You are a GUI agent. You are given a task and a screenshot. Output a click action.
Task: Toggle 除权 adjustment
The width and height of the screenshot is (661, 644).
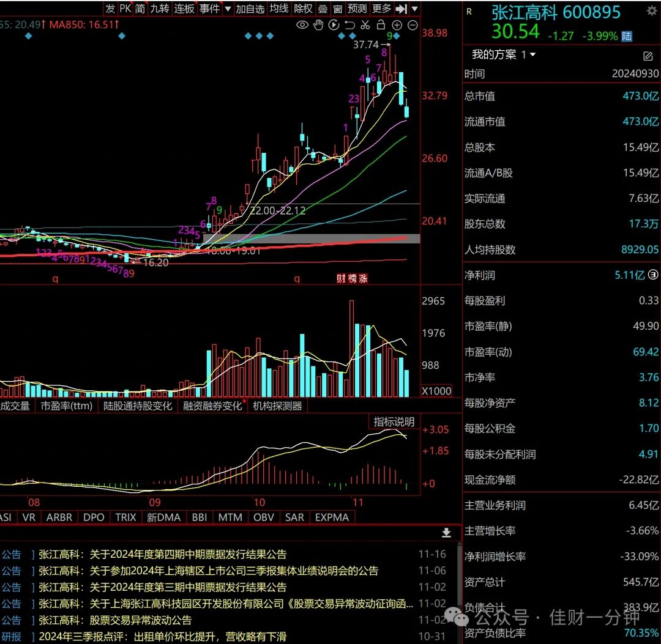303,9
